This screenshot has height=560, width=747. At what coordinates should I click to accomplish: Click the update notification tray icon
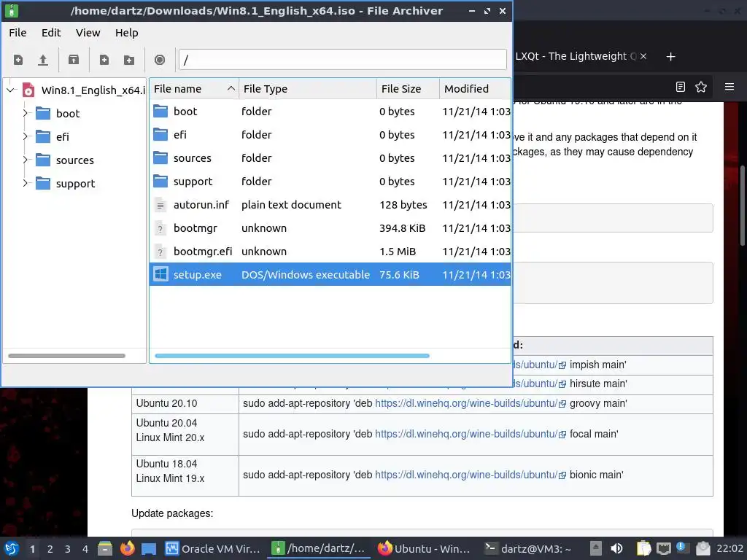(x=681, y=548)
